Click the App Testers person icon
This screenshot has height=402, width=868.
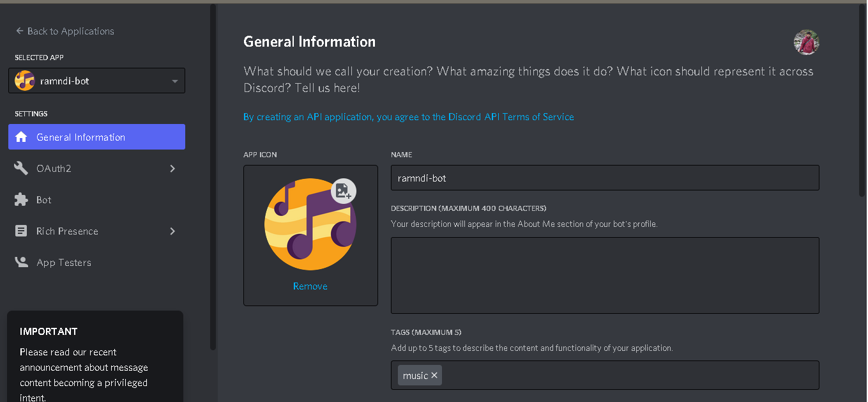point(21,262)
